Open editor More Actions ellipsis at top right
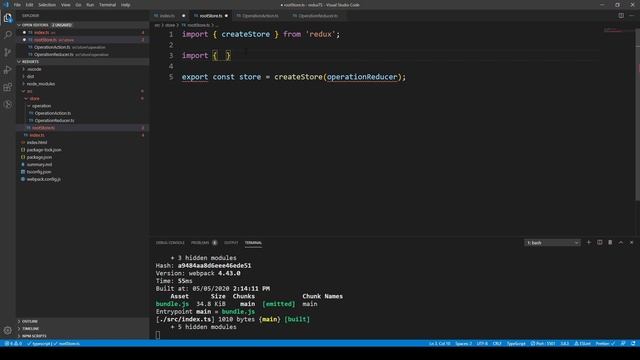 (x=631, y=16)
